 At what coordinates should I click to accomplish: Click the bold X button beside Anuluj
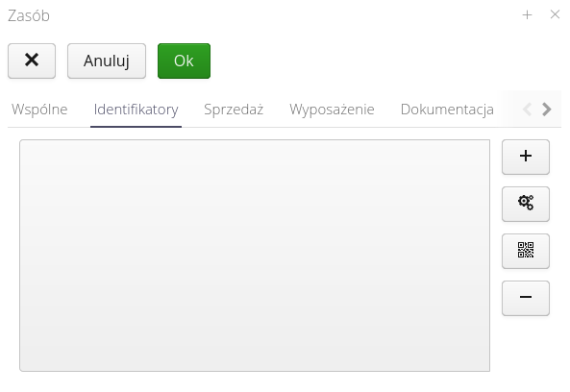click(32, 61)
